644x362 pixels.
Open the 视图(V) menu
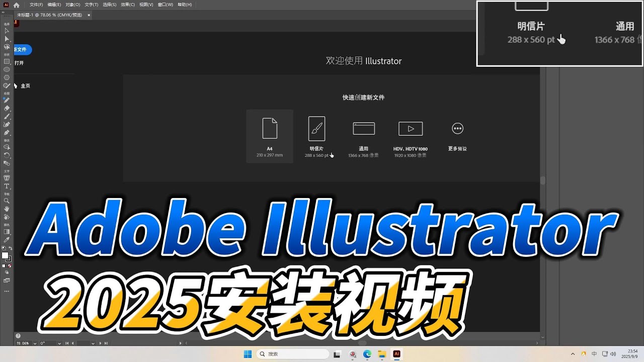pos(146,5)
